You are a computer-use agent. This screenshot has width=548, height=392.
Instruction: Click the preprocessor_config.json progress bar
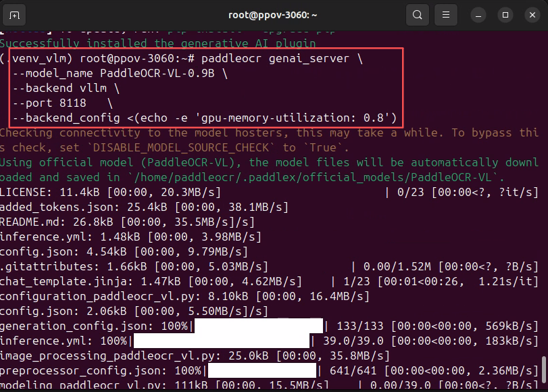[x=262, y=370]
